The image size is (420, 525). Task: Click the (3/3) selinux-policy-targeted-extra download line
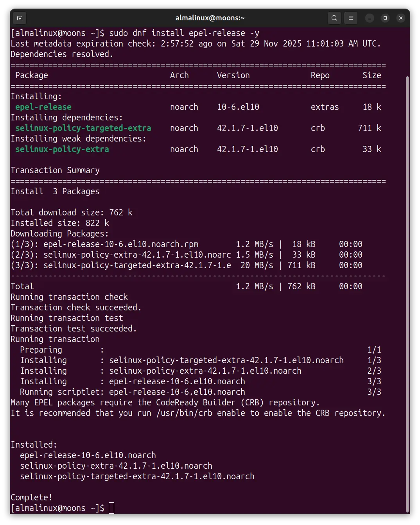[x=187, y=265]
